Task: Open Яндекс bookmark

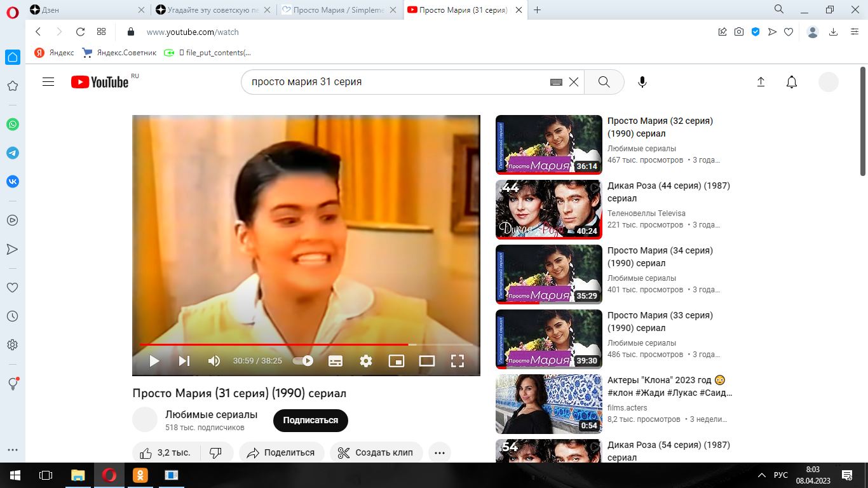Action: click(54, 53)
